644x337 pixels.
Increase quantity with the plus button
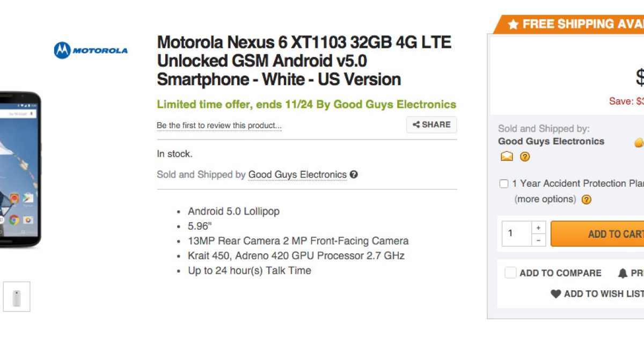538,228
